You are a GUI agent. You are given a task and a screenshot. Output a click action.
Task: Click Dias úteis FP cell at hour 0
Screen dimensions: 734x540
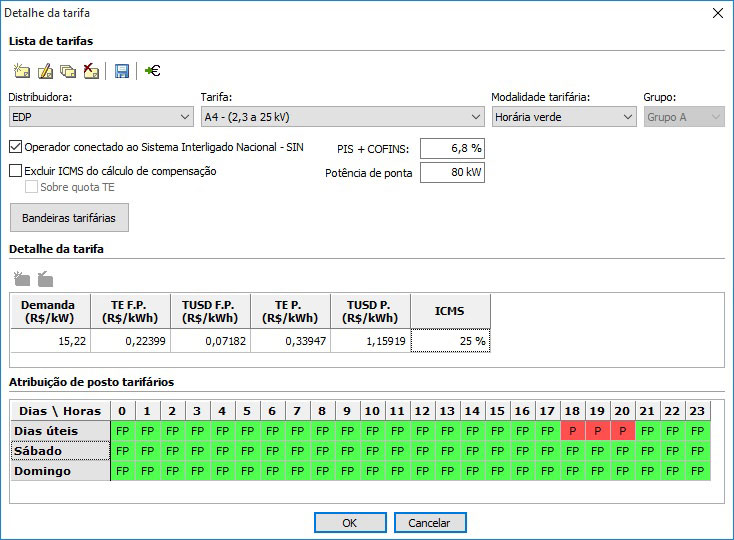[123, 431]
